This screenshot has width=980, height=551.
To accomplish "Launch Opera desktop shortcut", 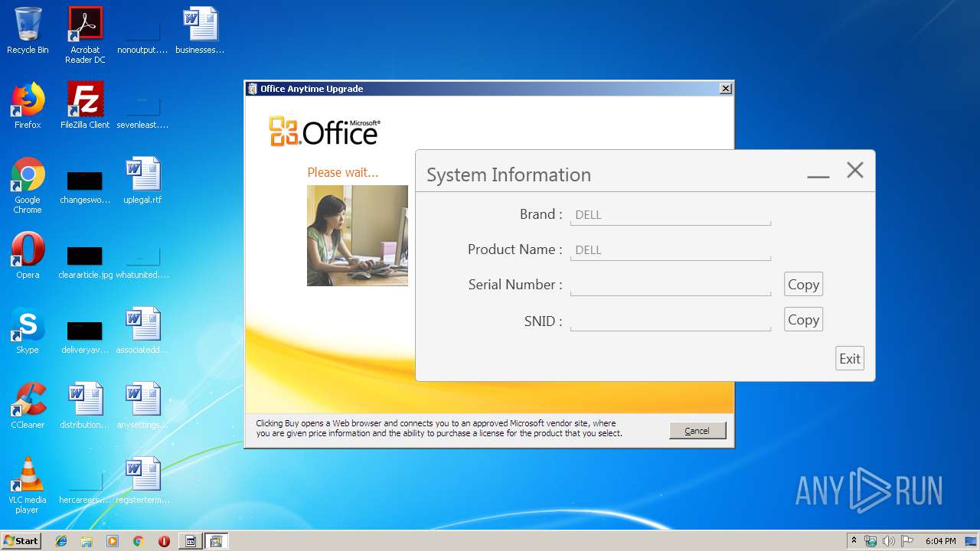I will 28,256.
